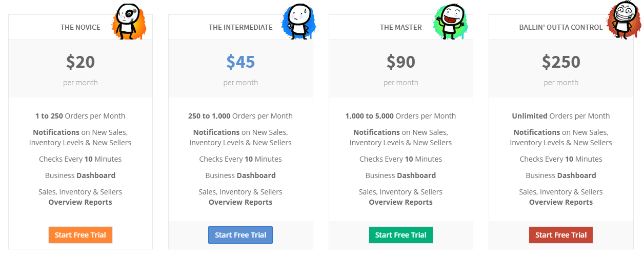
Task: Select The Master plan heading
Action: (x=401, y=27)
